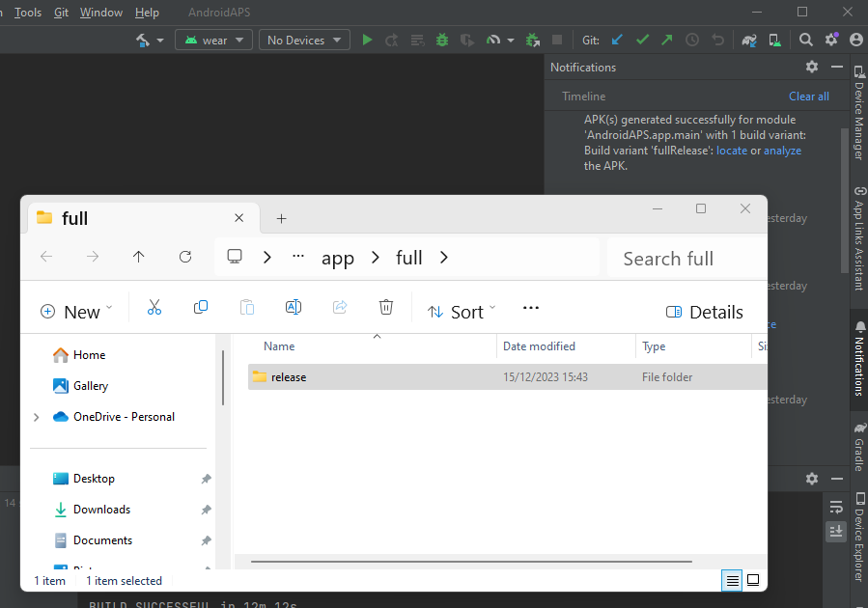Viewport: 868px width, 608px height.
Task: Click Attach Debugger to Android Process icon
Action: click(x=533, y=40)
